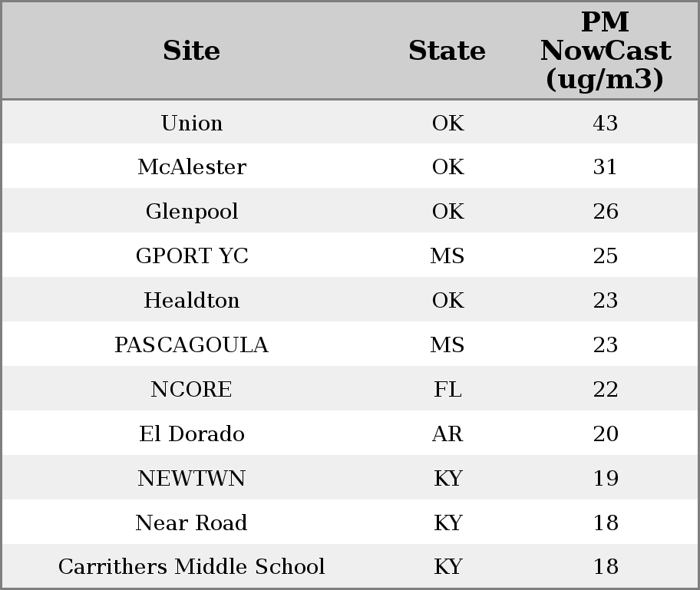The width and height of the screenshot is (700, 590).
Task: Select the AR state cell
Action: pyautogui.click(x=447, y=433)
